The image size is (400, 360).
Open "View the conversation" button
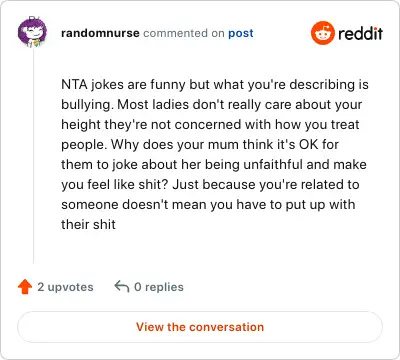(x=200, y=327)
